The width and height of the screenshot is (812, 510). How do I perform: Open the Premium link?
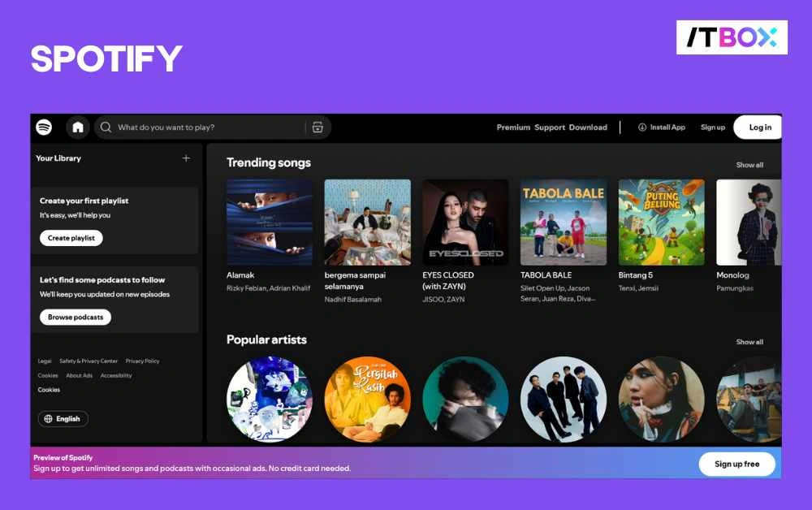(x=513, y=127)
